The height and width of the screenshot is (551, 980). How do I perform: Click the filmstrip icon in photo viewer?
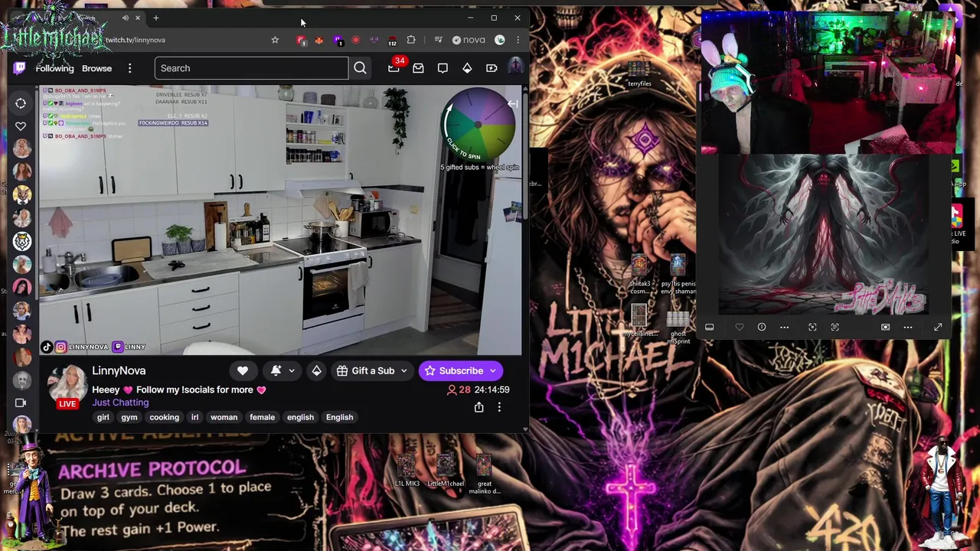710,328
